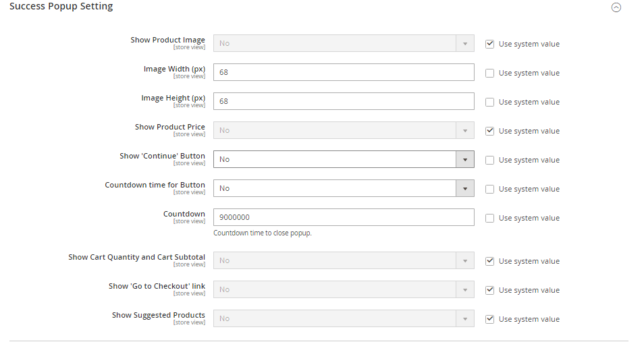The height and width of the screenshot is (344, 644).
Task: Click the Countdown value field showing 9000000
Action: [344, 217]
